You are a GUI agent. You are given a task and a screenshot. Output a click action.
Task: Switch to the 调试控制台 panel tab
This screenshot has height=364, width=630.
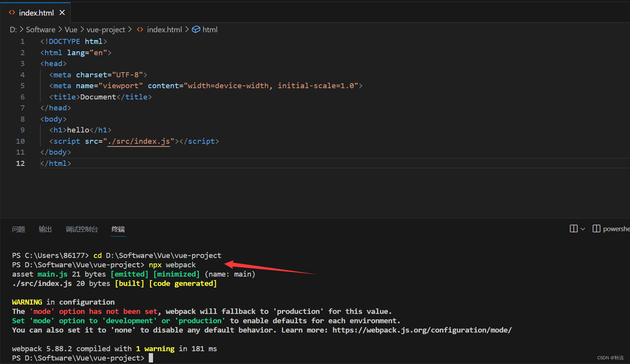tap(82, 229)
